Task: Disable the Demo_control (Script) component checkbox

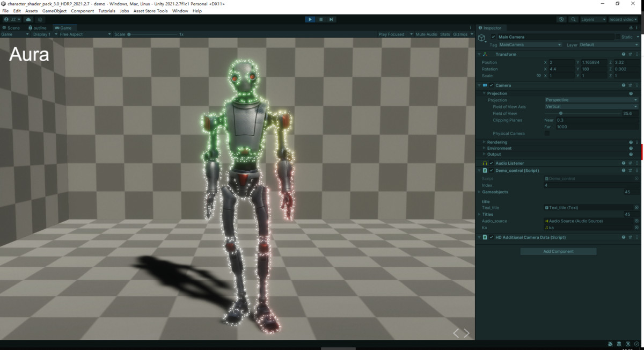Action: pos(491,170)
